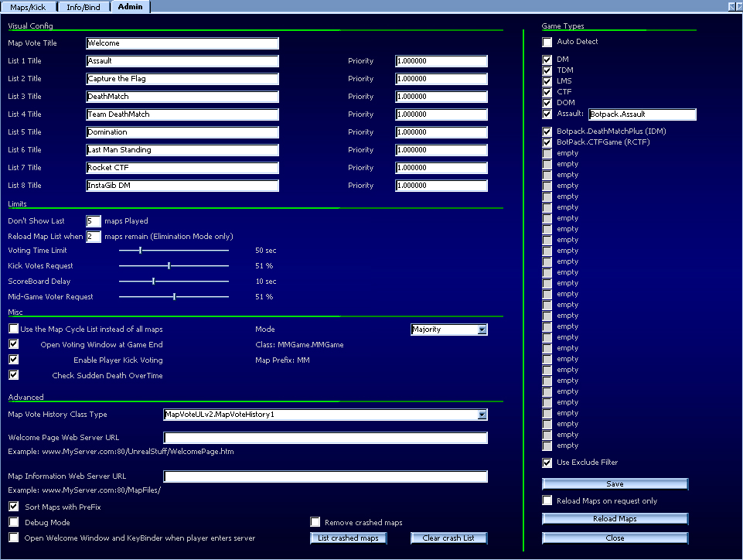
Task: Enable the Auto Detect checkbox
Action: [x=547, y=42]
